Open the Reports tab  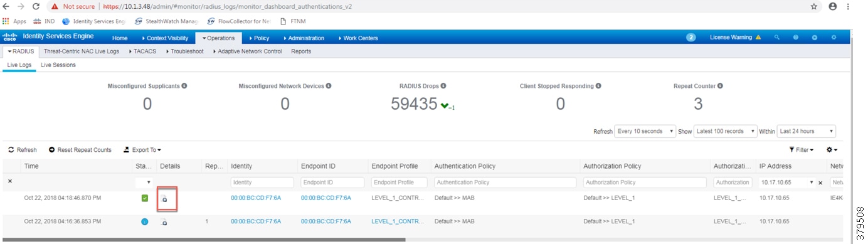click(301, 51)
